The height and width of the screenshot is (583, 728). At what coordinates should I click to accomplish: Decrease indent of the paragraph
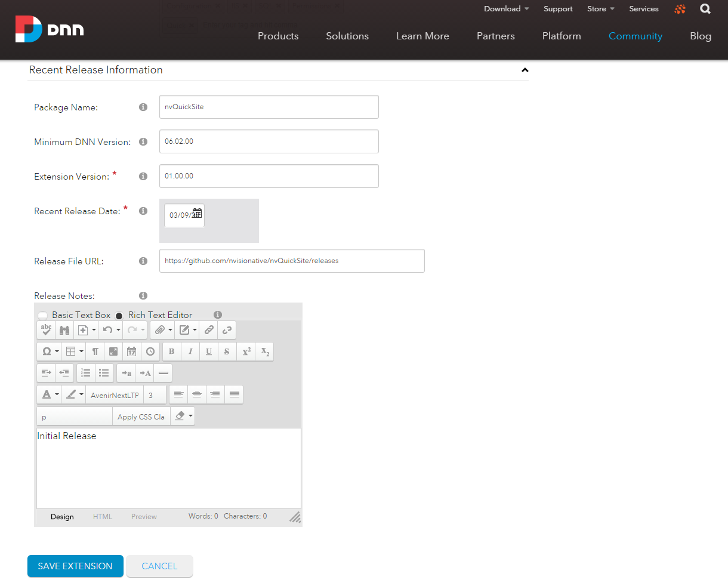64,373
